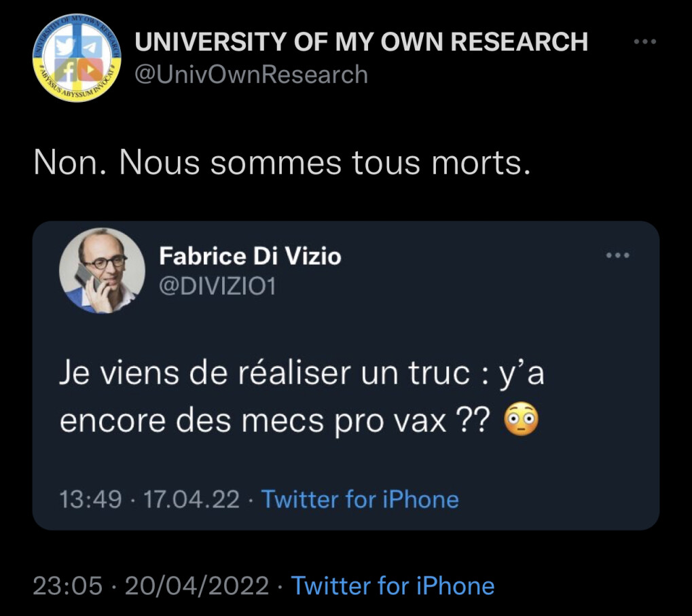Click the bottom Twitter for iPhone source link
The width and height of the screenshot is (692, 616).
393,585
